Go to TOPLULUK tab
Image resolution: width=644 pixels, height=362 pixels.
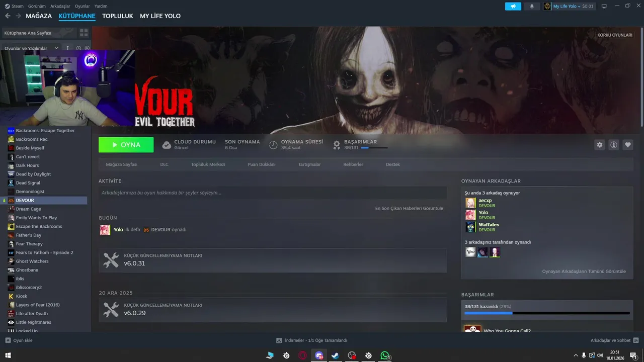pos(118,16)
